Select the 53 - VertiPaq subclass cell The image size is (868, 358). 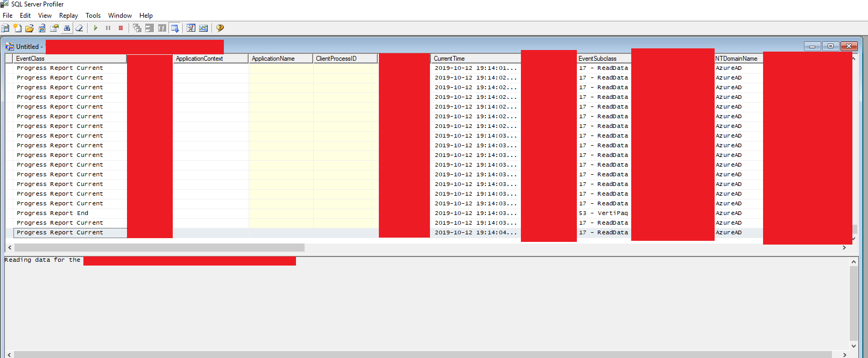pyautogui.click(x=603, y=213)
